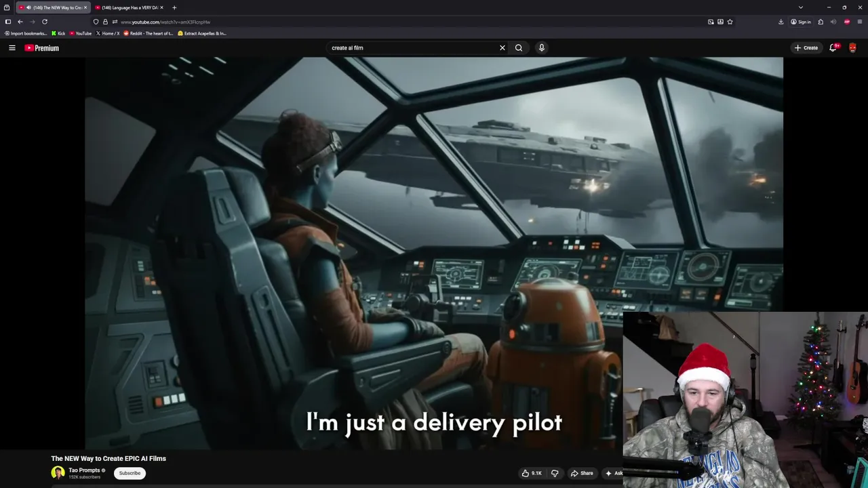The height and width of the screenshot is (488, 868).
Task: Open Adblock Plus extension
Action: (x=847, y=22)
